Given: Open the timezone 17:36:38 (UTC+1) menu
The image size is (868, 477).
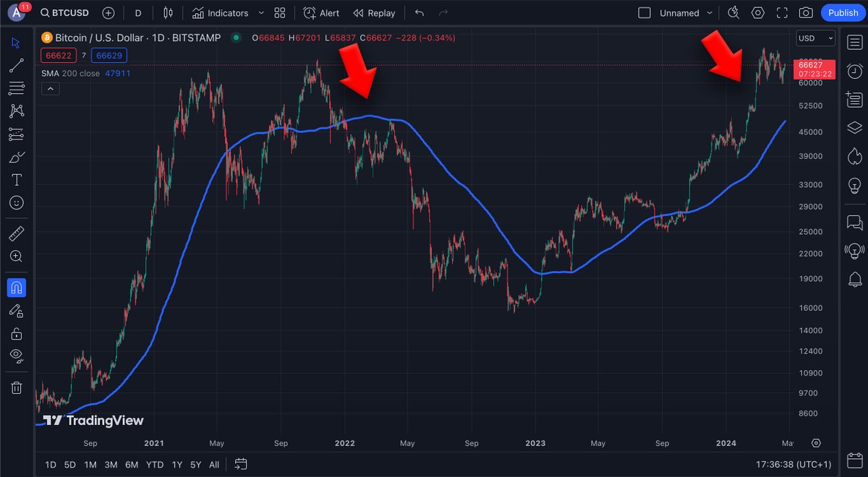Looking at the screenshot, I should [793, 464].
